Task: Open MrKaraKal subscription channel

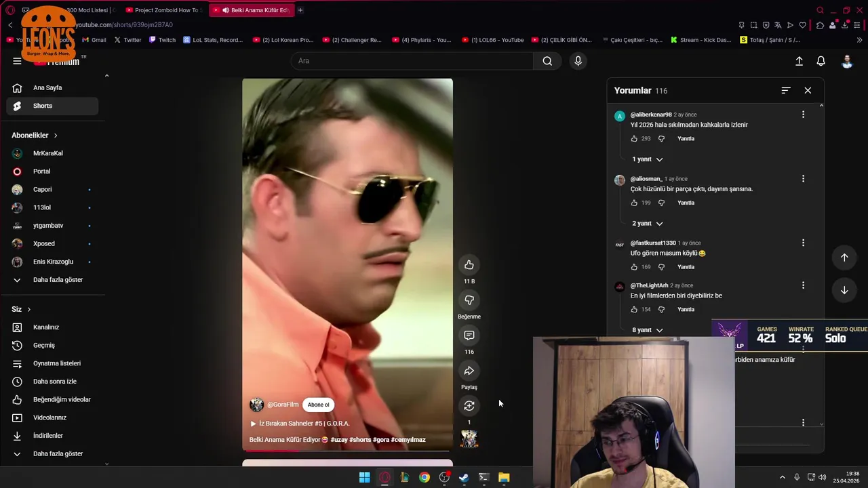Action: coord(52,153)
